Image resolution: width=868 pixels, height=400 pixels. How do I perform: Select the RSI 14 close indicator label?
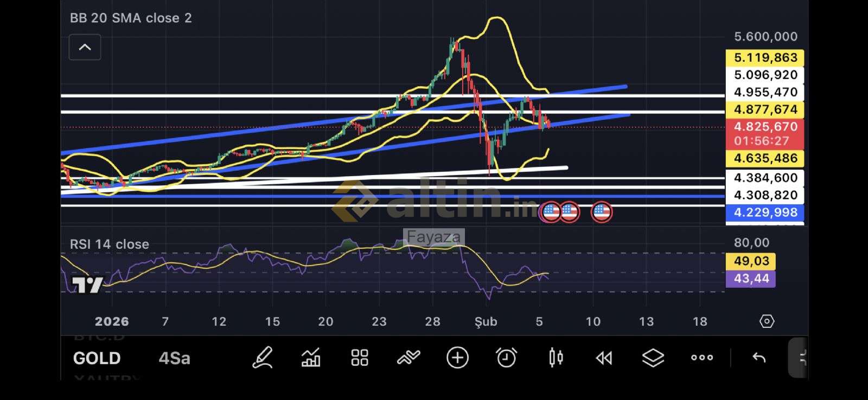(x=110, y=244)
